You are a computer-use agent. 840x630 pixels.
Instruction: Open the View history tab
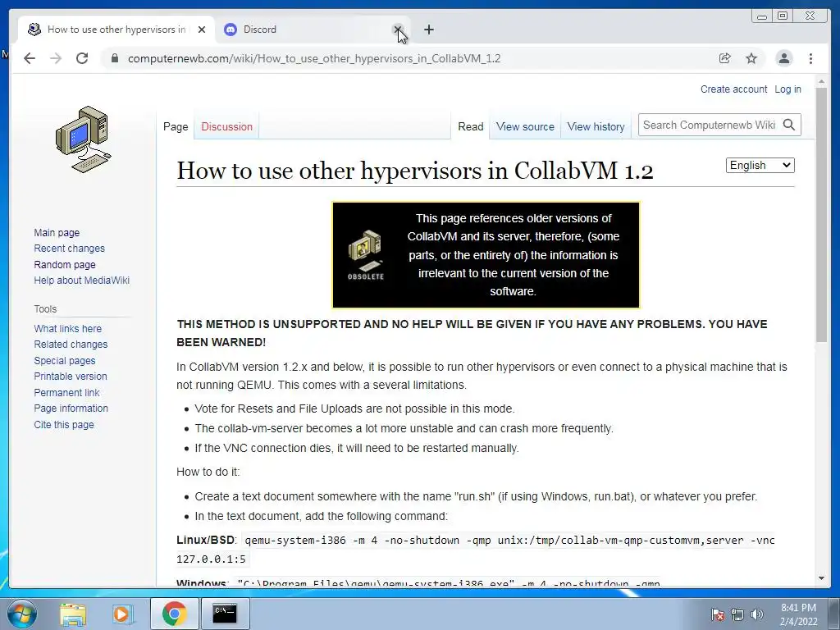[596, 127]
